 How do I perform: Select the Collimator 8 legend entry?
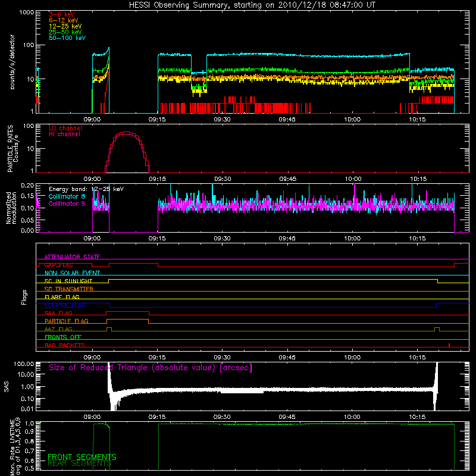click(x=67, y=196)
